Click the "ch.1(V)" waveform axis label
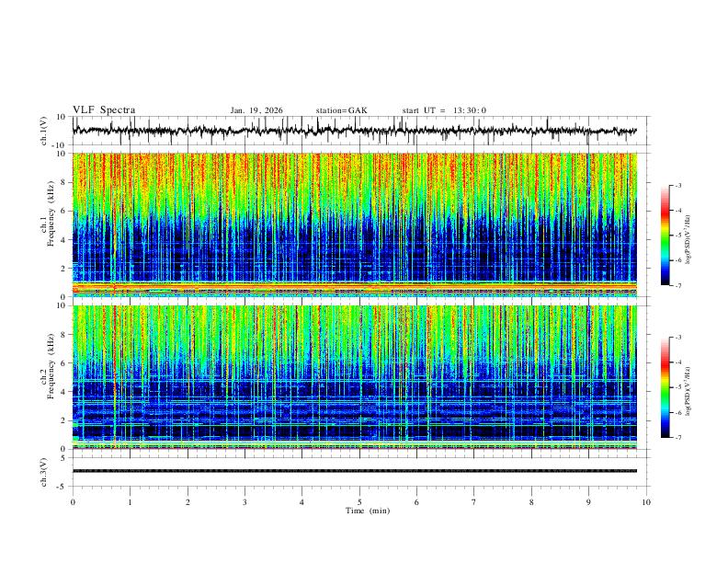This screenshot has width=728, height=563. (43, 131)
